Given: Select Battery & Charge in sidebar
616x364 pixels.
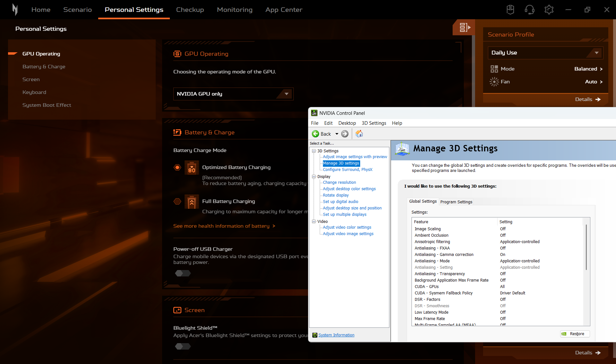Looking at the screenshot, I should click(x=44, y=67).
